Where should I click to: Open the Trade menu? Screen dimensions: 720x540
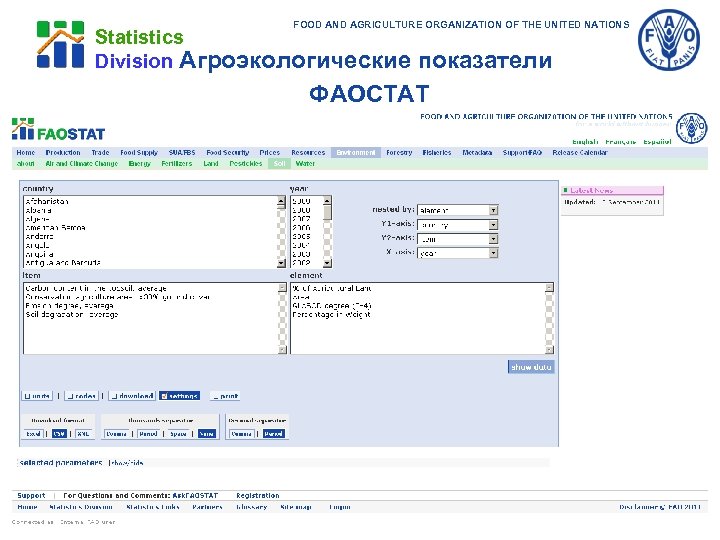[100, 152]
